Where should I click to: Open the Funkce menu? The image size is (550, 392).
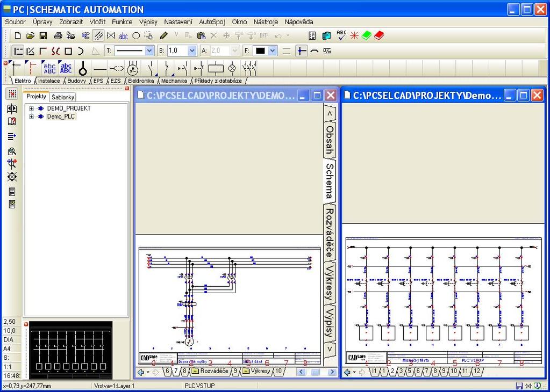pyautogui.click(x=122, y=21)
